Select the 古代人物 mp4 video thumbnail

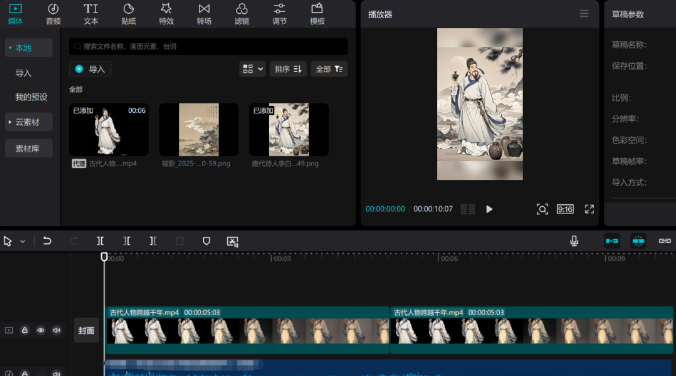pyautogui.click(x=109, y=129)
